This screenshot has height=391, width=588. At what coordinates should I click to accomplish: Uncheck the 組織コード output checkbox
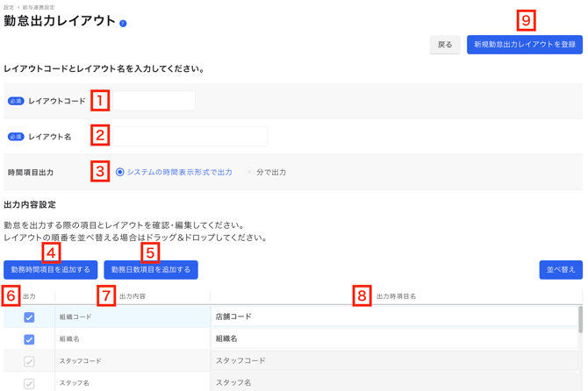[29, 317]
